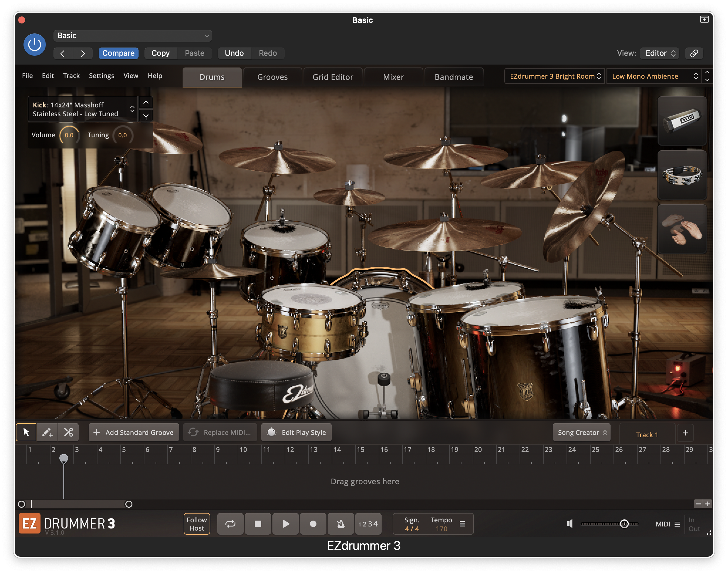Viewport: 728px width, 574px height.
Task: Open the Kick drum selection dropdown
Action: click(83, 109)
